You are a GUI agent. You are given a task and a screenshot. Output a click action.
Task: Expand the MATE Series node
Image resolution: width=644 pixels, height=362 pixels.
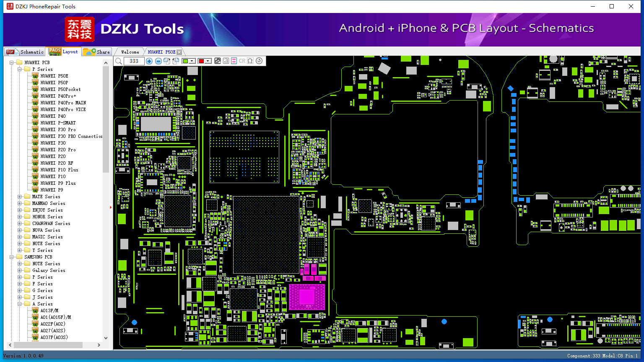(20, 197)
